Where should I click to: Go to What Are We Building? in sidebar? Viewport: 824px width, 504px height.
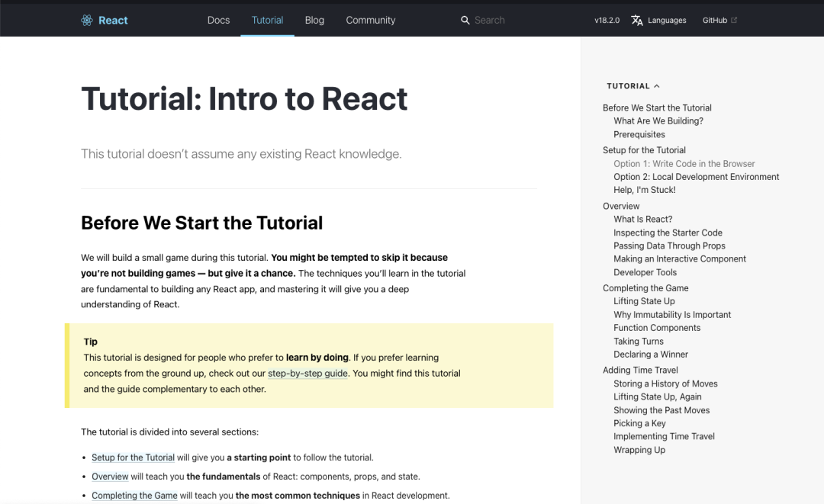[658, 120]
